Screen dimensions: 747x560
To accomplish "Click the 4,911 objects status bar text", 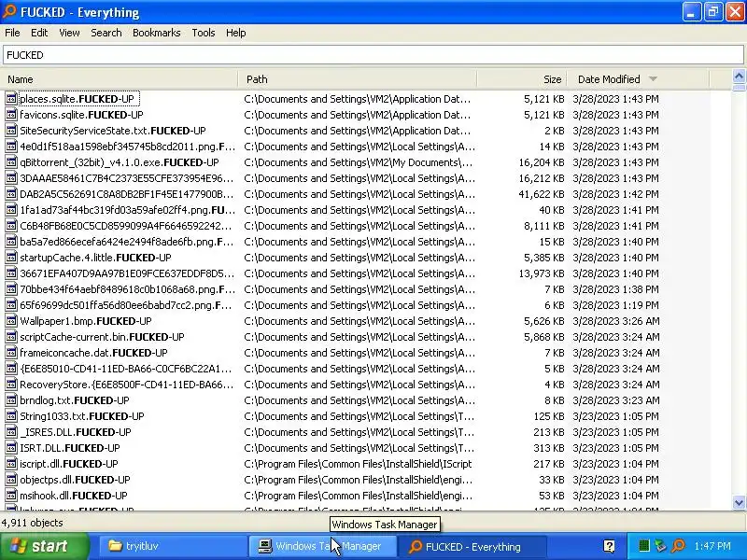I will (32, 523).
